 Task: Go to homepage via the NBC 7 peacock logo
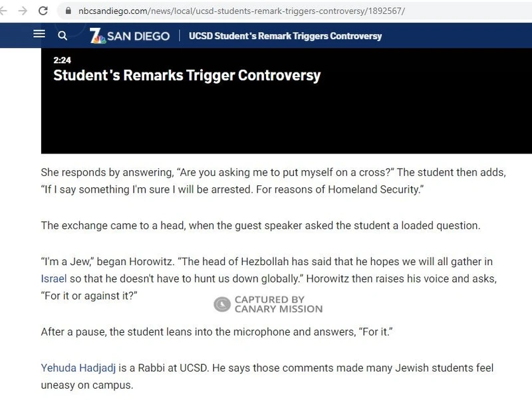pos(98,36)
